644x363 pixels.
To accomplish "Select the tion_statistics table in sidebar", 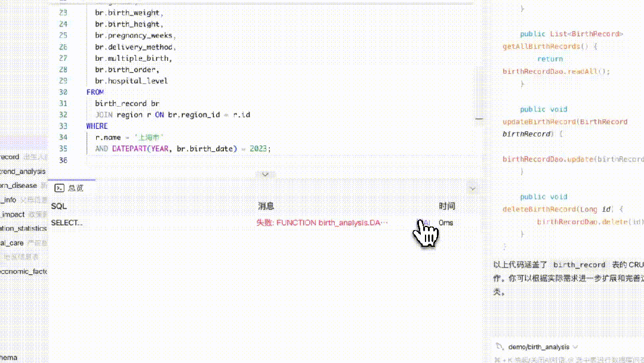I will tap(23, 228).
